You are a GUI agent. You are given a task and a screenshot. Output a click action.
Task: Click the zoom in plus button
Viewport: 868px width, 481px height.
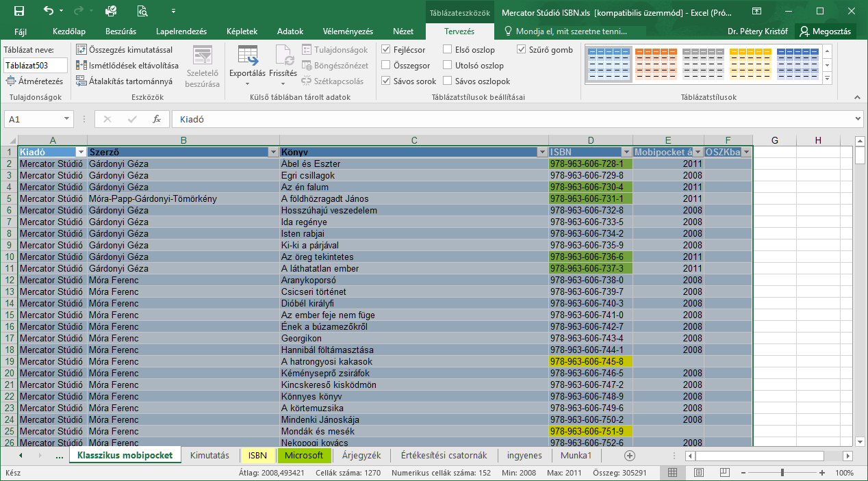822,473
